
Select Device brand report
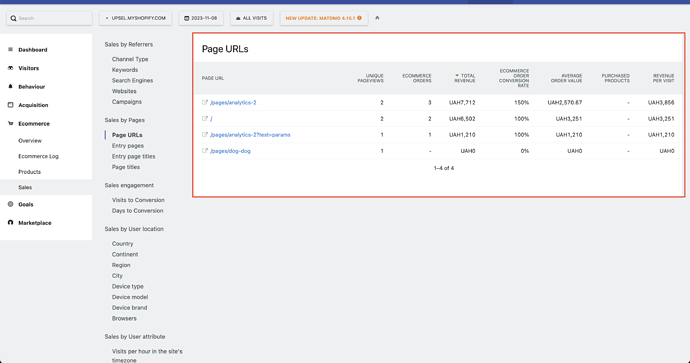129,308
